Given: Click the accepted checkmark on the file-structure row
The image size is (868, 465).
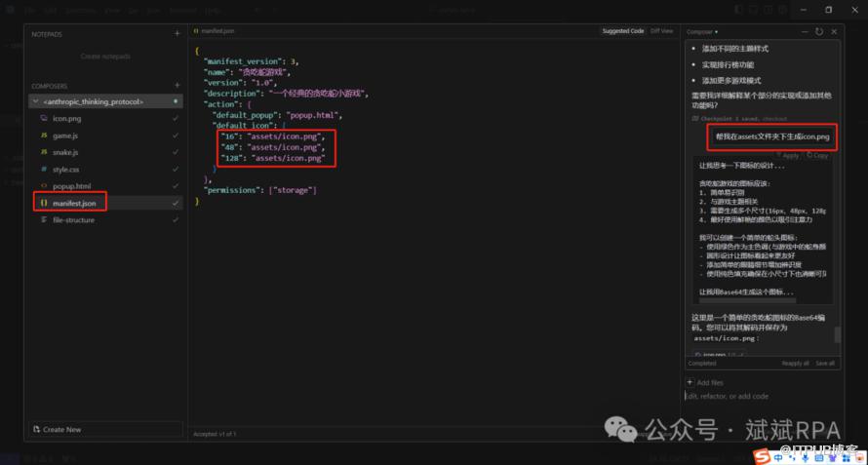Looking at the screenshot, I should pyautogui.click(x=176, y=219).
